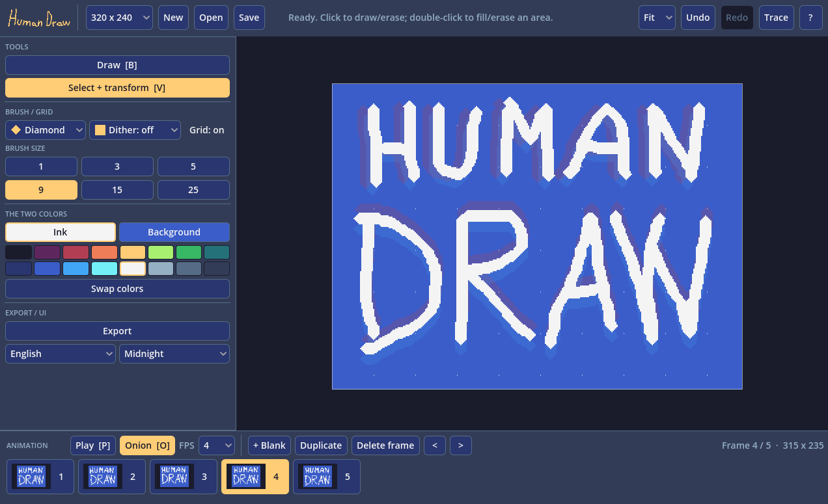Image resolution: width=828 pixels, height=504 pixels.
Task: Pick the cyan palette swatch
Action: pyautogui.click(x=104, y=269)
